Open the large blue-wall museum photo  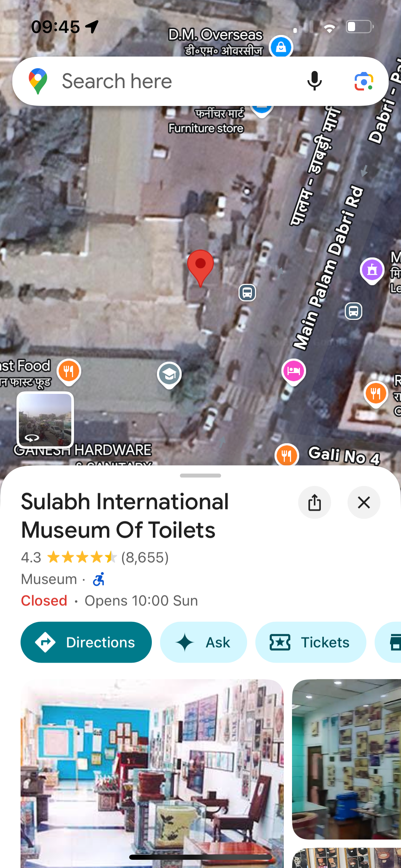point(152,773)
